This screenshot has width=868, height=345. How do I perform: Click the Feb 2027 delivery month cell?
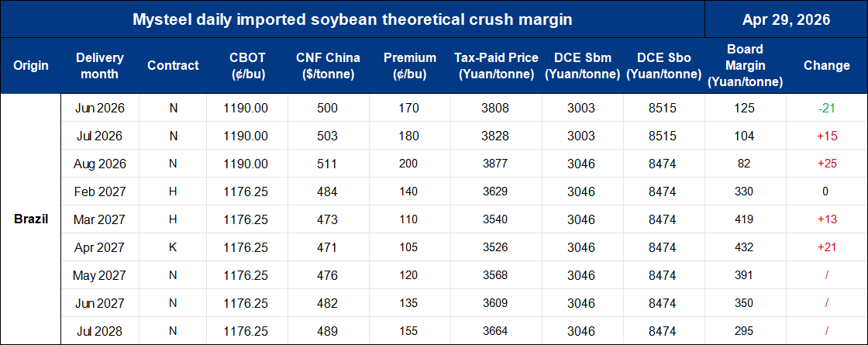[99, 191]
